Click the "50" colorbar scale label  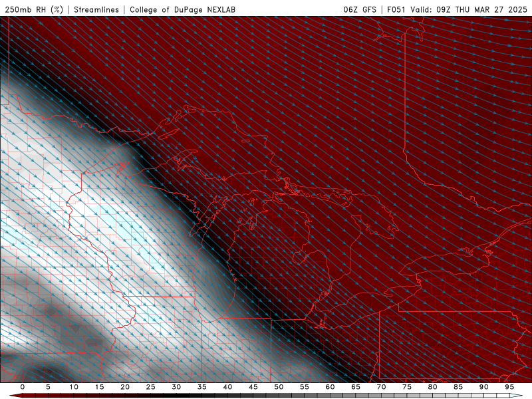pyautogui.click(x=279, y=387)
